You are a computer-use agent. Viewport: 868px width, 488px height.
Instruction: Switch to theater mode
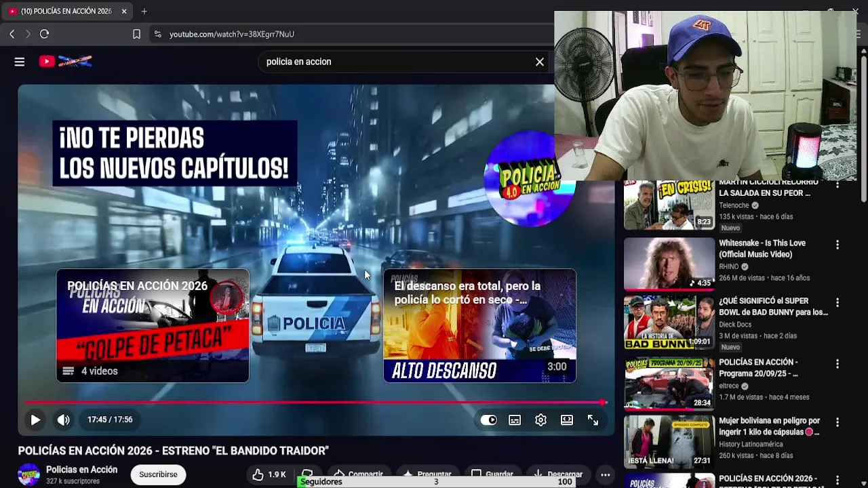point(567,420)
